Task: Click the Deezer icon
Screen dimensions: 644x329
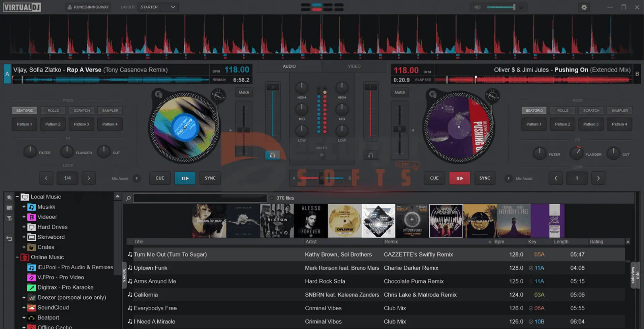Action: (x=31, y=298)
